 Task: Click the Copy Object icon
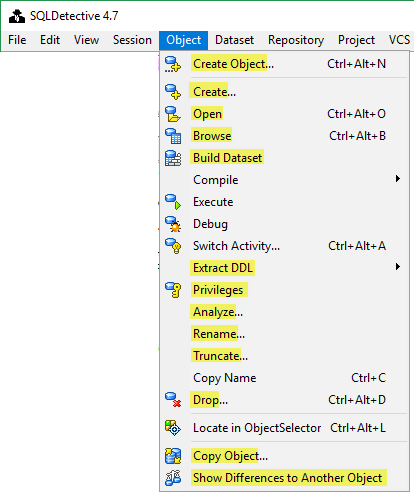click(x=173, y=456)
